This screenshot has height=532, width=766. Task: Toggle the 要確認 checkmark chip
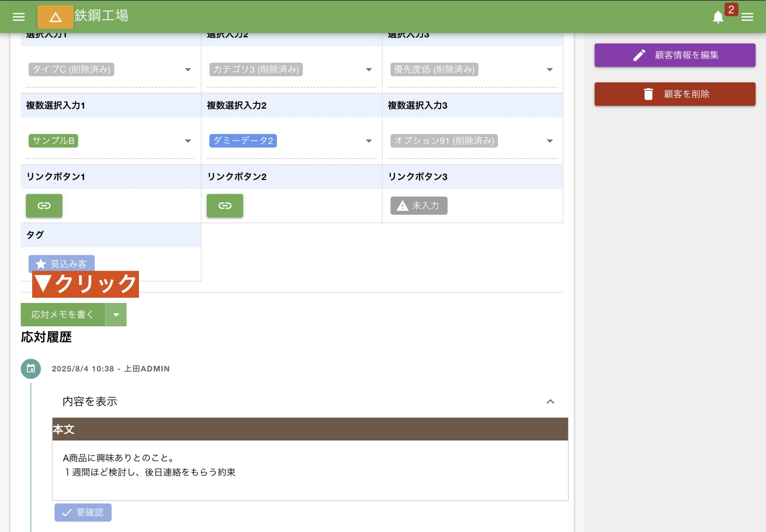pos(83,512)
